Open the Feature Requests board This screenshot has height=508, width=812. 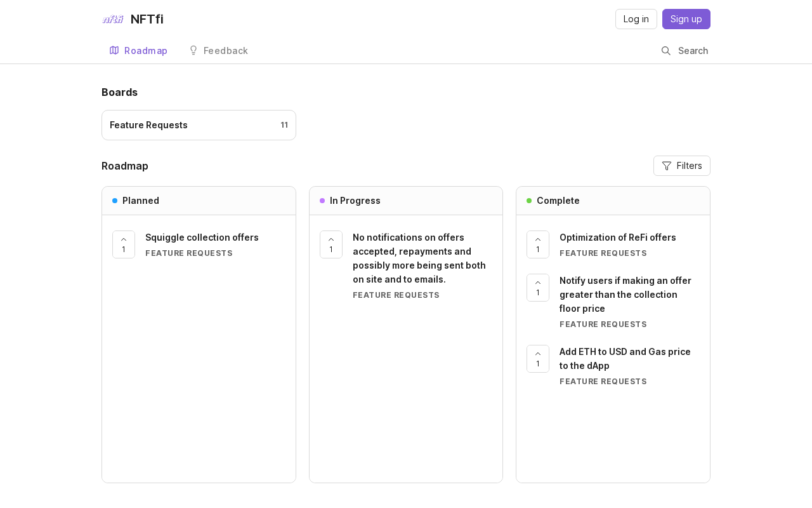199,125
